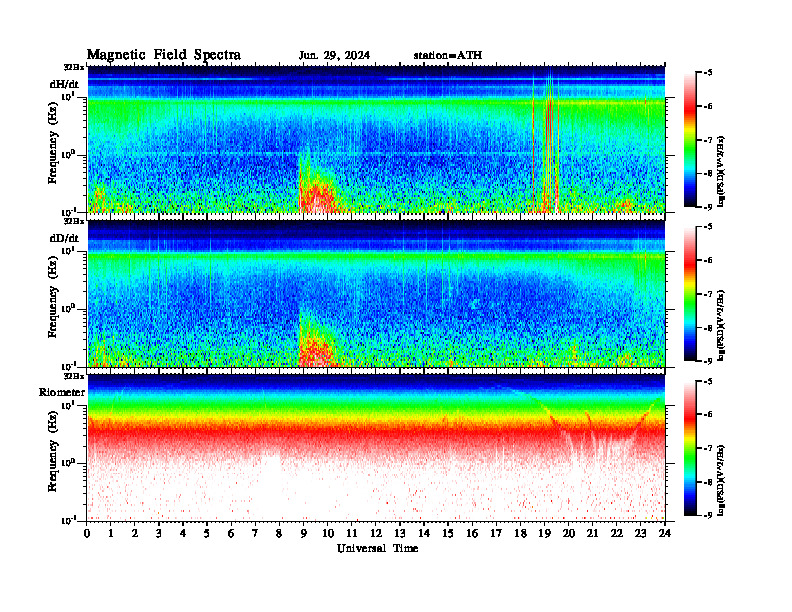The width and height of the screenshot is (792, 612).
Task: Click the Magnetic Field Spectra title
Action: click(x=164, y=55)
